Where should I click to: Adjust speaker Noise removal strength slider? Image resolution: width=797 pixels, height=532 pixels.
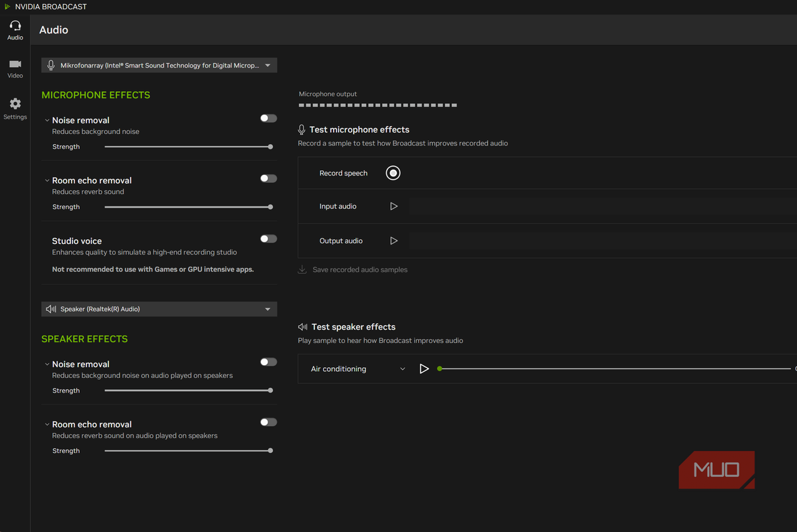[x=188, y=390]
